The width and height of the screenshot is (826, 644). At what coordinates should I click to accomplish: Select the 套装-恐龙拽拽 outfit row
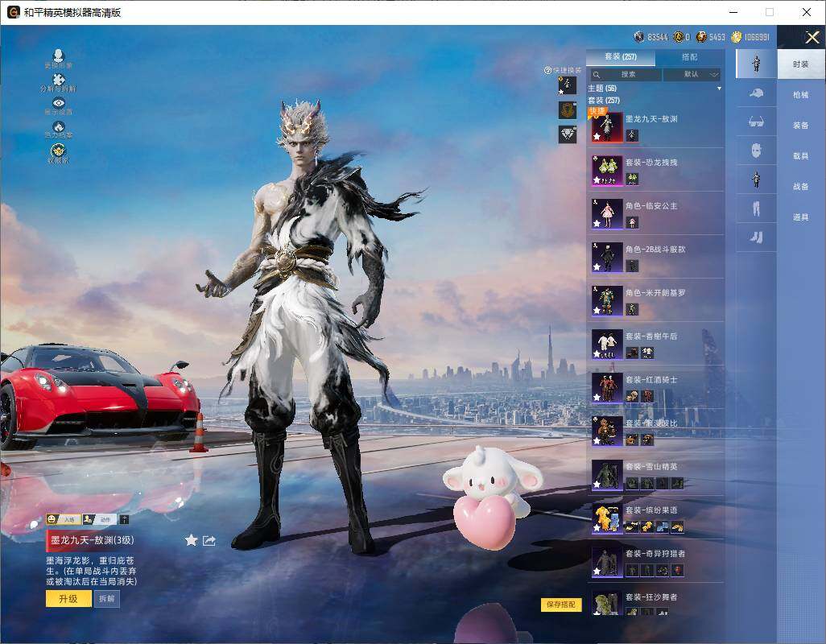[x=656, y=170]
